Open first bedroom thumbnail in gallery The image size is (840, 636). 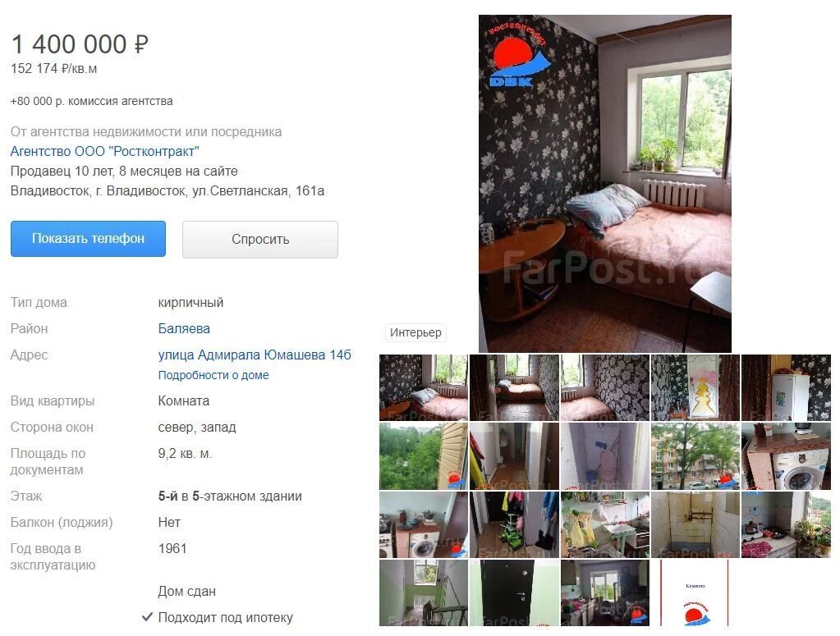click(423, 387)
